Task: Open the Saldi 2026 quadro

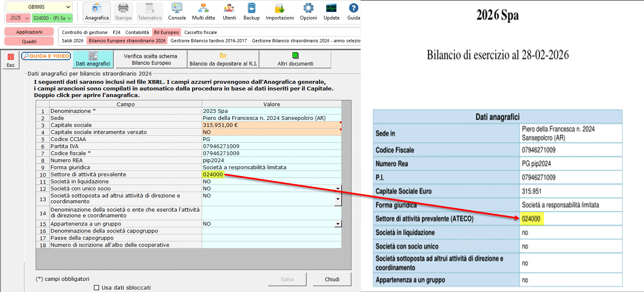Action: pyautogui.click(x=73, y=41)
